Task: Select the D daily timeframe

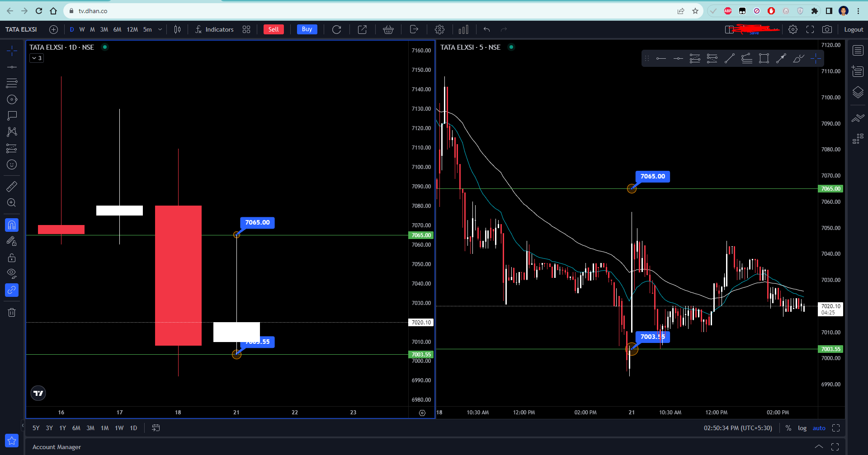Action: [72, 29]
